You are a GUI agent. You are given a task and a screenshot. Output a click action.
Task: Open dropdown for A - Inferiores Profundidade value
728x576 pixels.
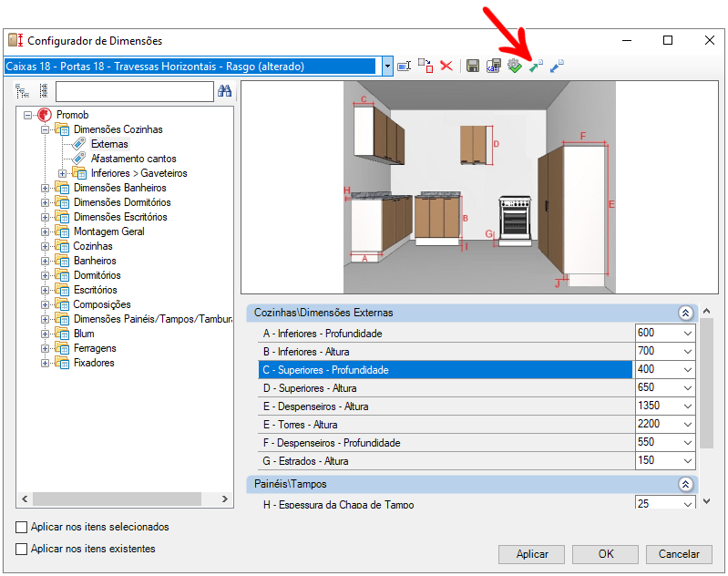click(688, 333)
